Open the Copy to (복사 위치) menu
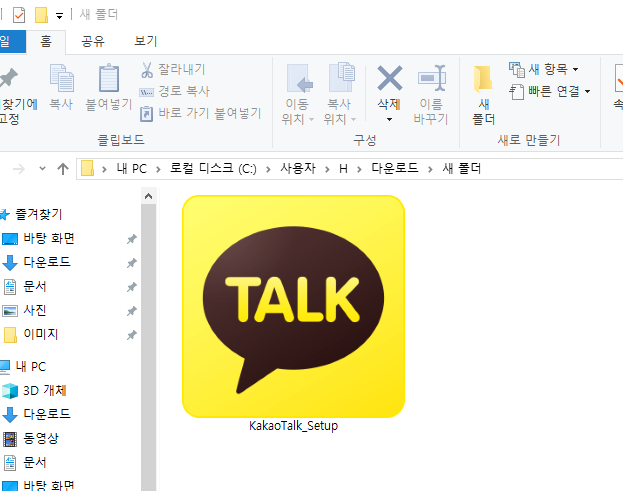 click(340, 95)
